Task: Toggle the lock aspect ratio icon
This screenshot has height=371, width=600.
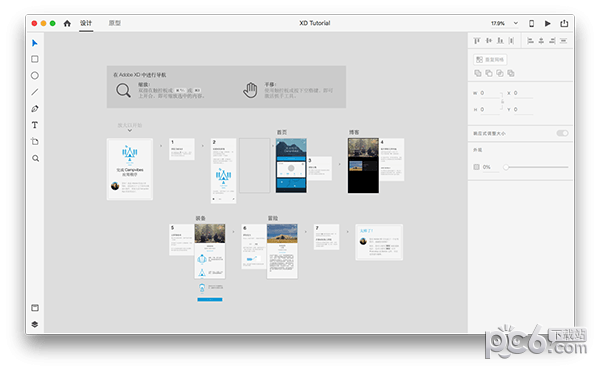Action: pyautogui.click(x=502, y=101)
